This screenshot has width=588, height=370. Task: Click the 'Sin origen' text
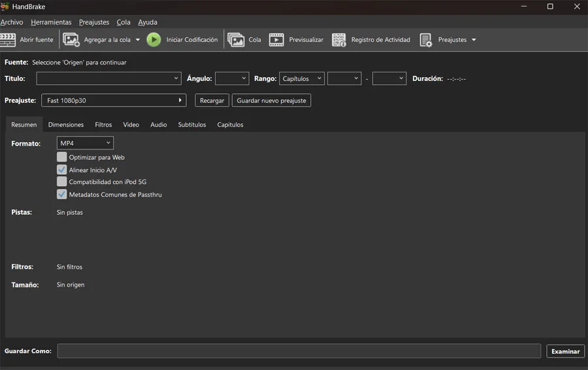(x=71, y=285)
